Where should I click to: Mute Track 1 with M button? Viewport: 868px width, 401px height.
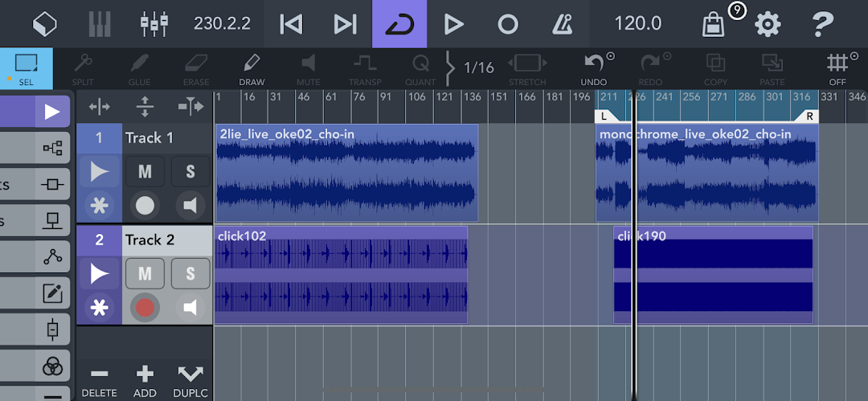(145, 172)
